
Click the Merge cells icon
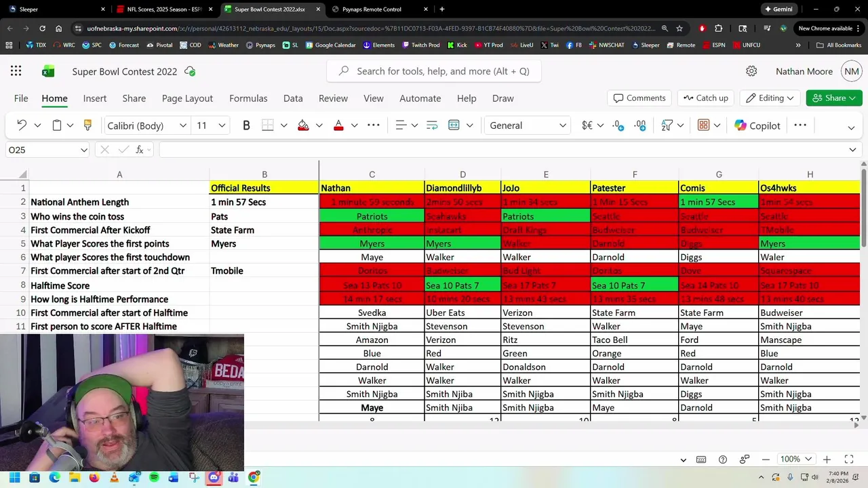454,125
